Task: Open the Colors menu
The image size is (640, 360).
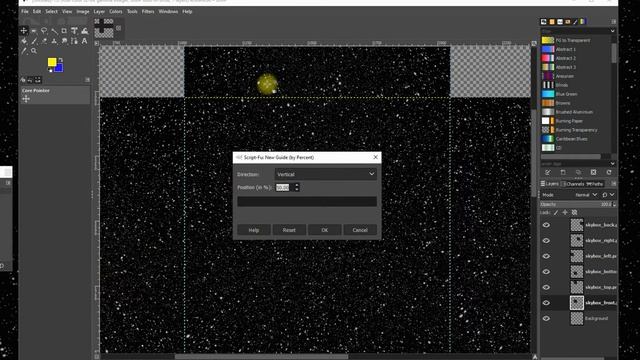Action: coord(116,11)
